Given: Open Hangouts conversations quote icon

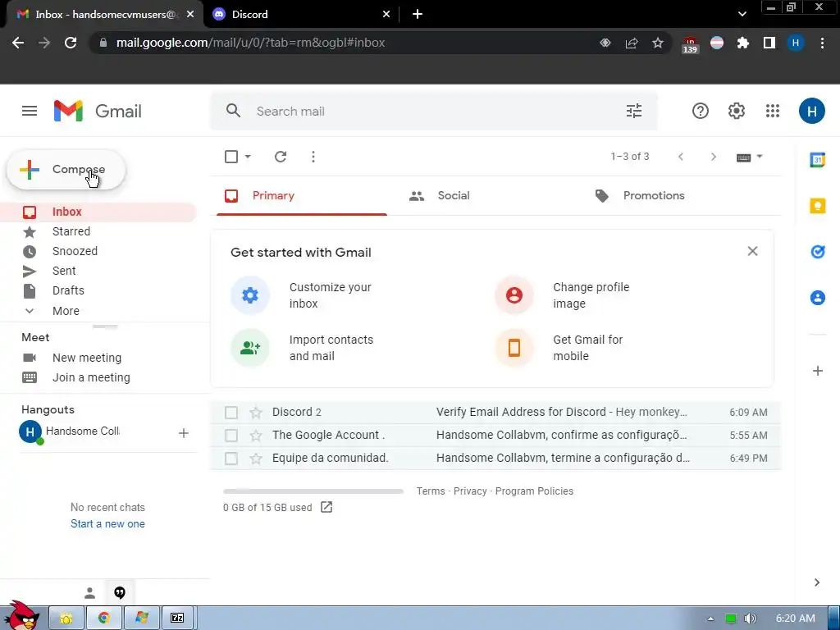Looking at the screenshot, I should coord(120,593).
